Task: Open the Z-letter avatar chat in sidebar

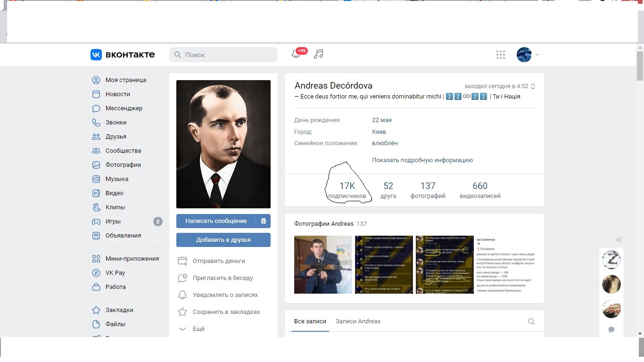Action: (x=611, y=260)
